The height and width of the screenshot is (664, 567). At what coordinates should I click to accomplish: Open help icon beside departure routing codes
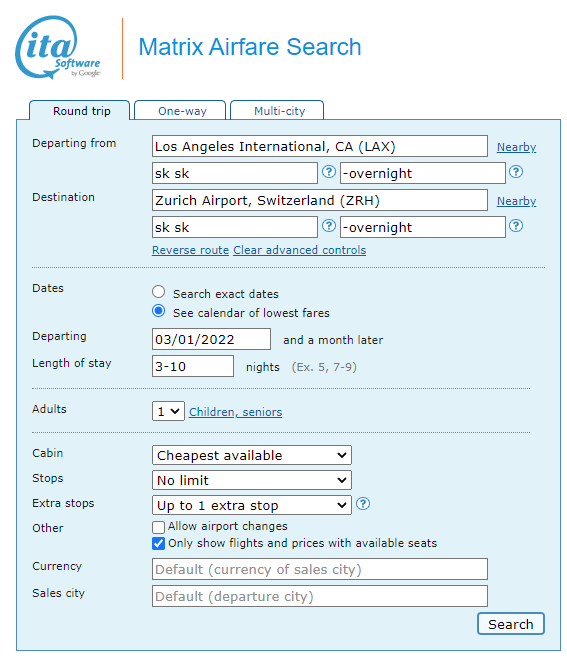click(x=329, y=172)
